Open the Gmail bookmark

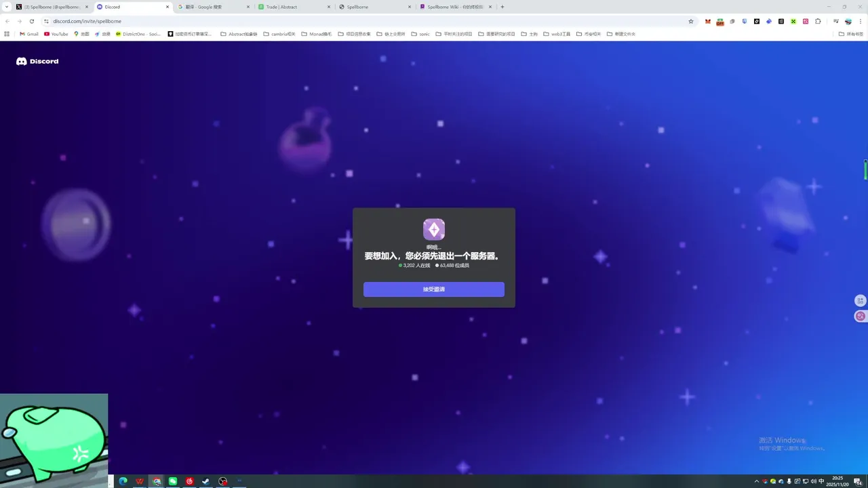pyautogui.click(x=29, y=34)
